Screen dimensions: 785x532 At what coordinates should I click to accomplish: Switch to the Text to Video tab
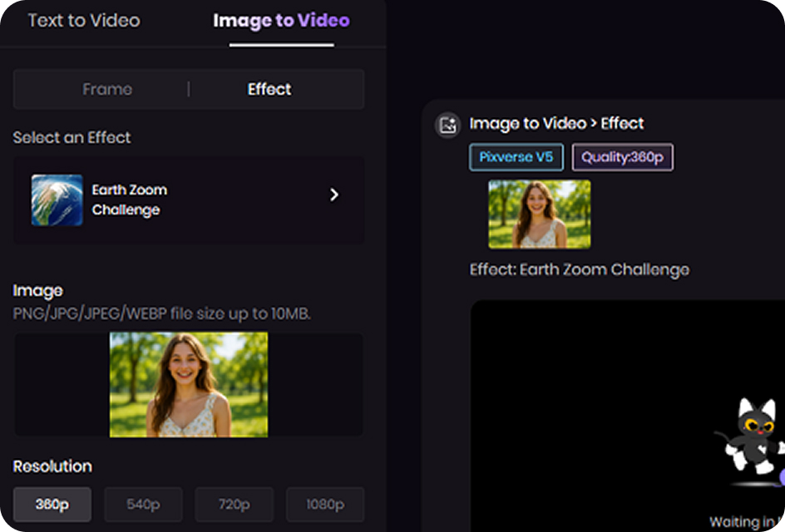pos(83,22)
